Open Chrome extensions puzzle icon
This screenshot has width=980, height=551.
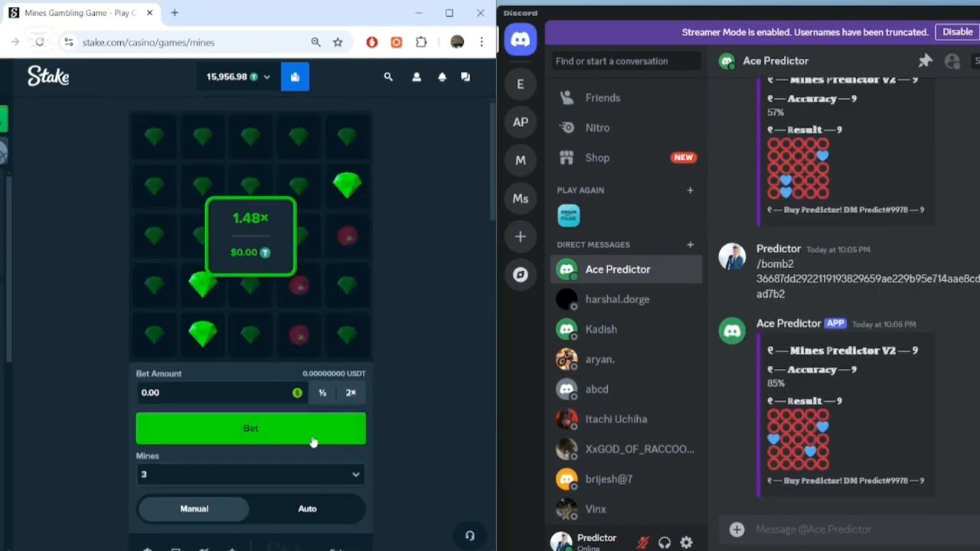point(421,42)
